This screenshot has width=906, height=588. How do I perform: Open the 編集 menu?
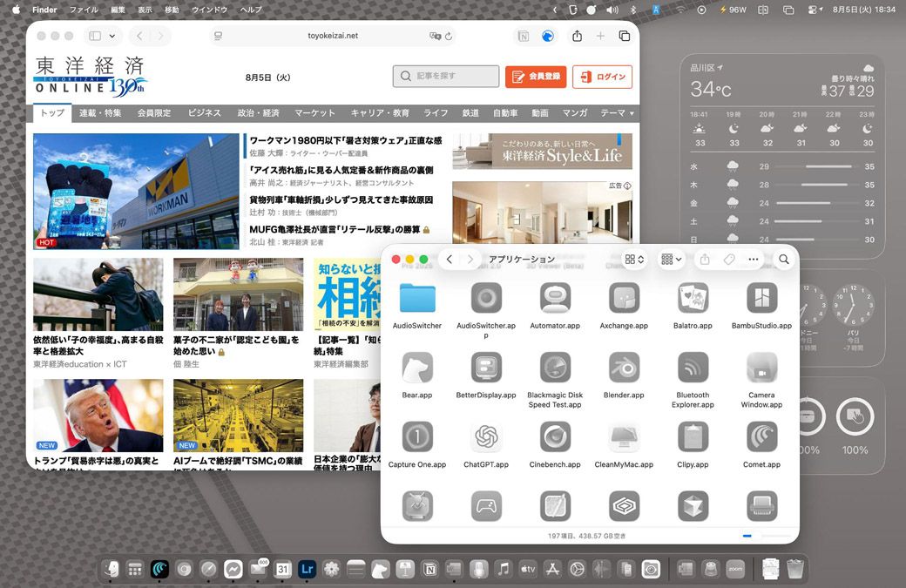point(118,10)
